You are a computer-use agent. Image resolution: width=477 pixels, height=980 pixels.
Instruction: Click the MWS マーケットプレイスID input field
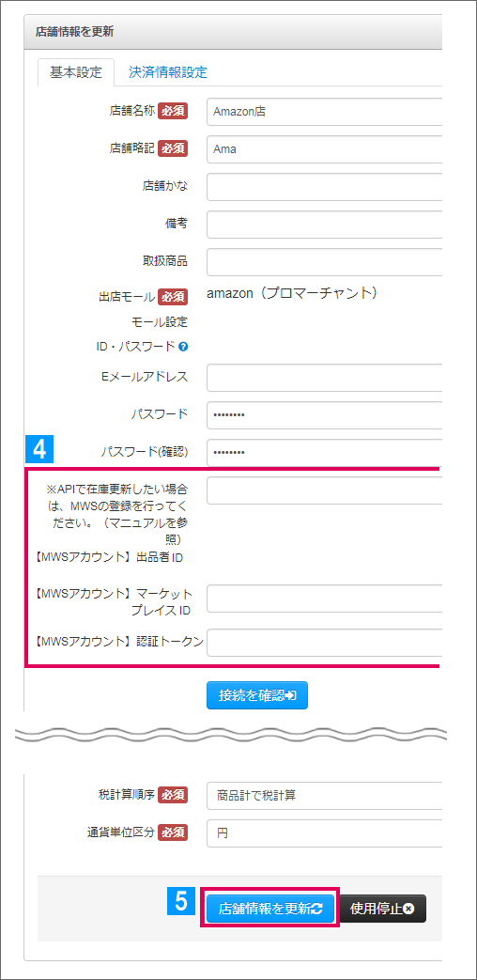click(x=324, y=599)
